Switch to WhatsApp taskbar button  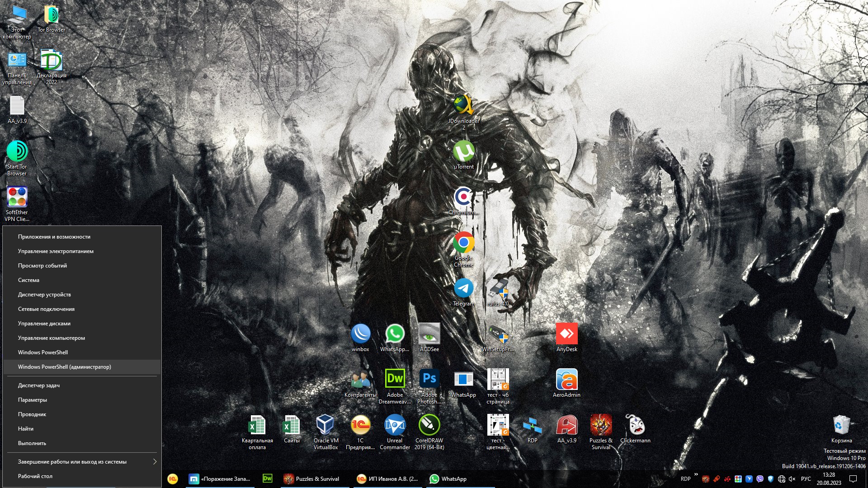click(460, 479)
